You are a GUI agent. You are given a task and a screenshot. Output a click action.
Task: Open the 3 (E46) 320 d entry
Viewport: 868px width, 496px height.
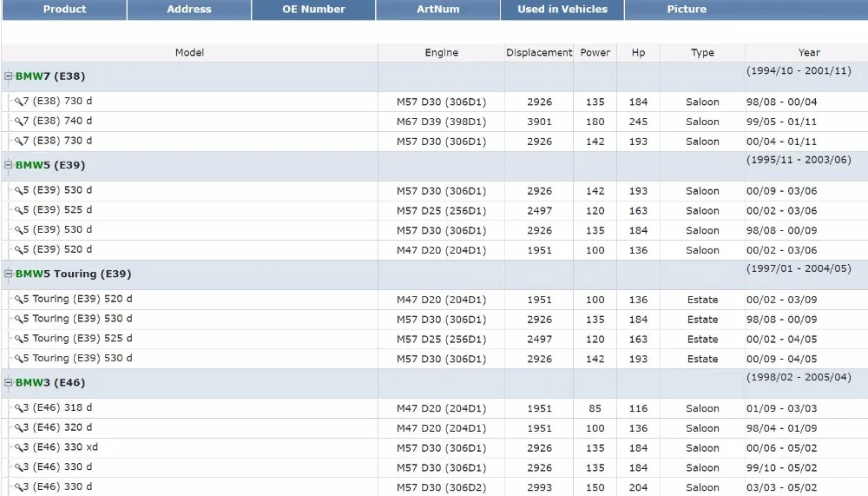pyautogui.click(x=57, y=427)
